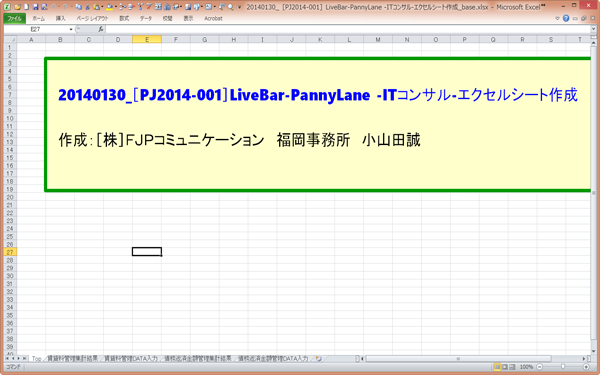Open the fourth sheet tab ending 集計結果
Viewport: 600px width, 375px height.
[x=198, y=359]
